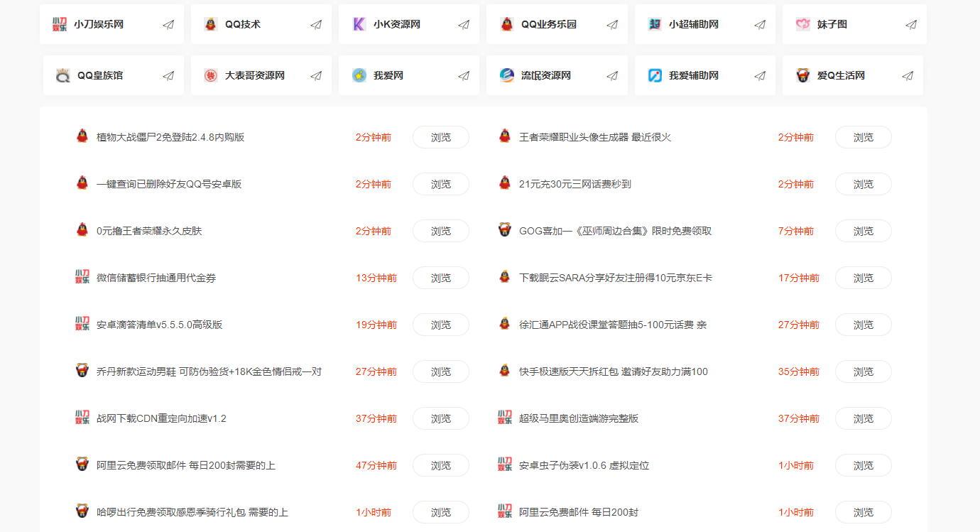The width and height of the screenshot is (980, 532).
Task: Click the paper plane icon beside QQ业务乐园
Action: coord(611,24)
